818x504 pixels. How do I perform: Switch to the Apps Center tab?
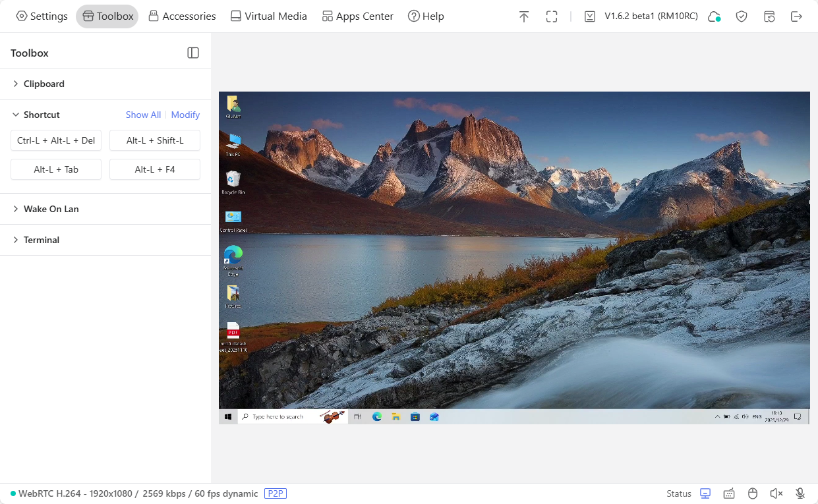[x=357, y=16]
